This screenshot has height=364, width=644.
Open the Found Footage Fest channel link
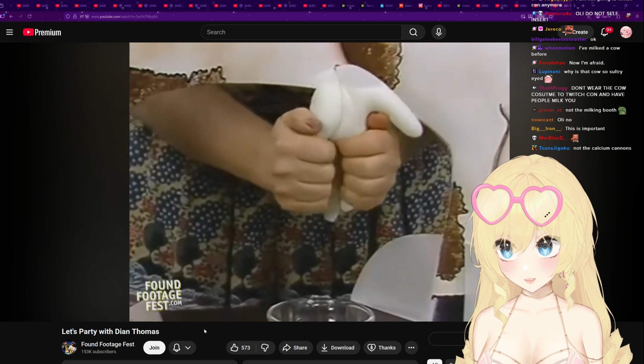click(108, 344)
